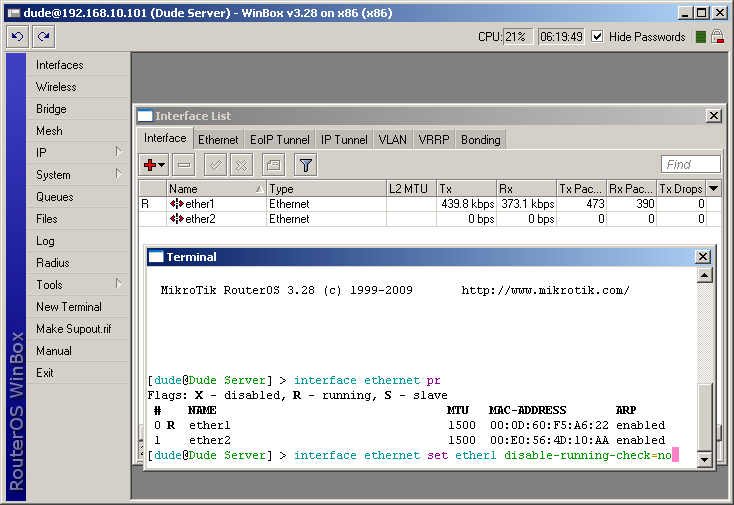Click the Interface List window title icon
The height and width of the screenshot is (505, 734).
pos(145,116)
